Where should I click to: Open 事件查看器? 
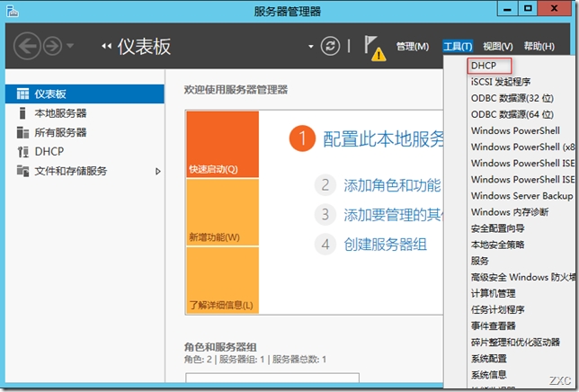tap(493, 326)
